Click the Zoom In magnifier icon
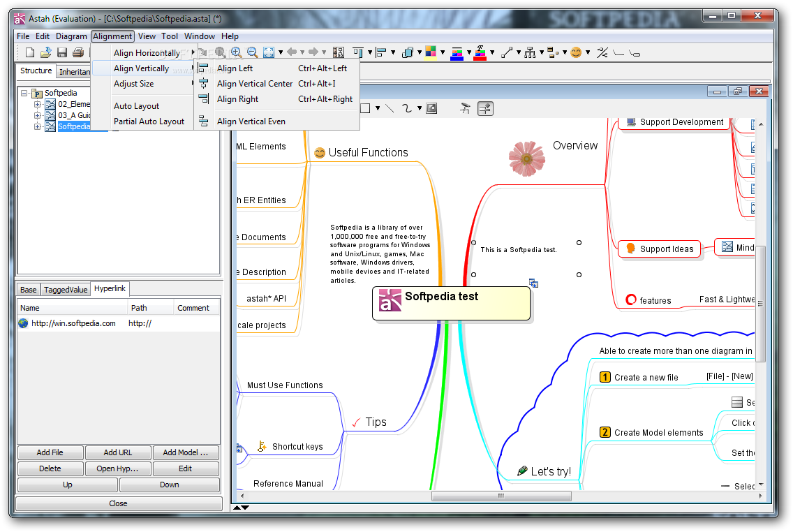Viewport: 793px width, 532px height. [236, 52]
